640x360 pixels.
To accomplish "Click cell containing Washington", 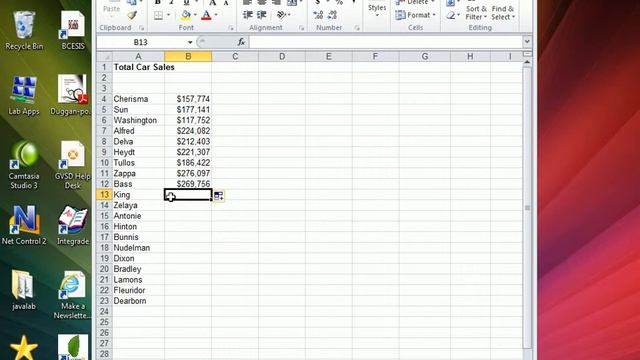I will point(138,120).
